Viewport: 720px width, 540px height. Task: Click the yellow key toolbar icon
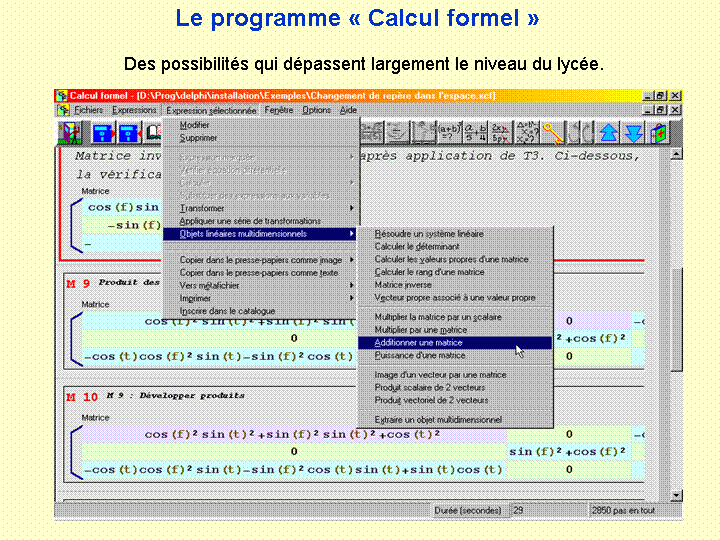553,132
